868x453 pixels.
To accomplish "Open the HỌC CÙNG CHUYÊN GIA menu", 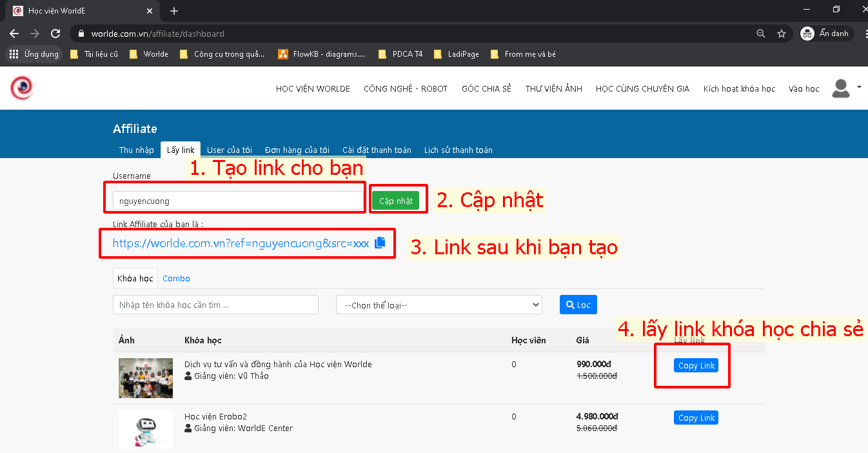I will click(x=642, y=88).
